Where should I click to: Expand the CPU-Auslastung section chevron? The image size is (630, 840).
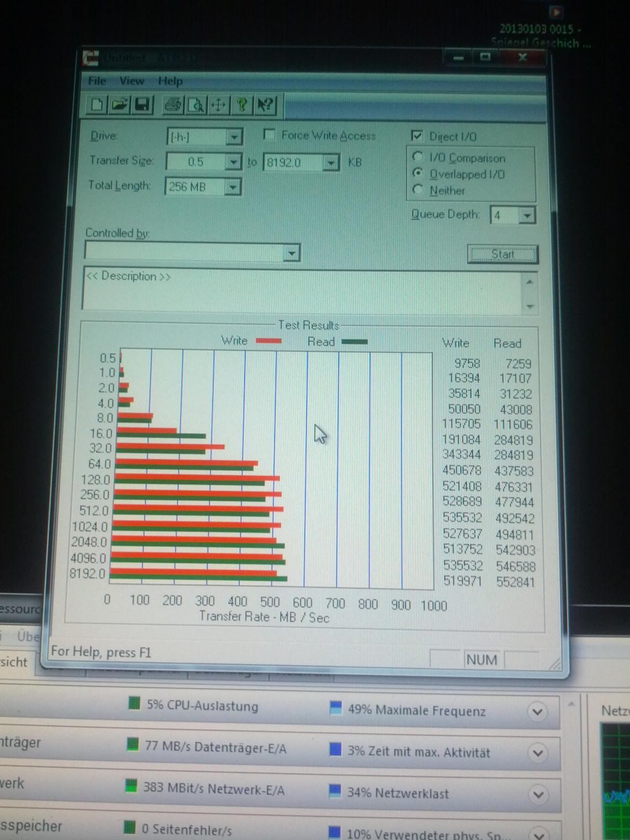tap(537, 711)
